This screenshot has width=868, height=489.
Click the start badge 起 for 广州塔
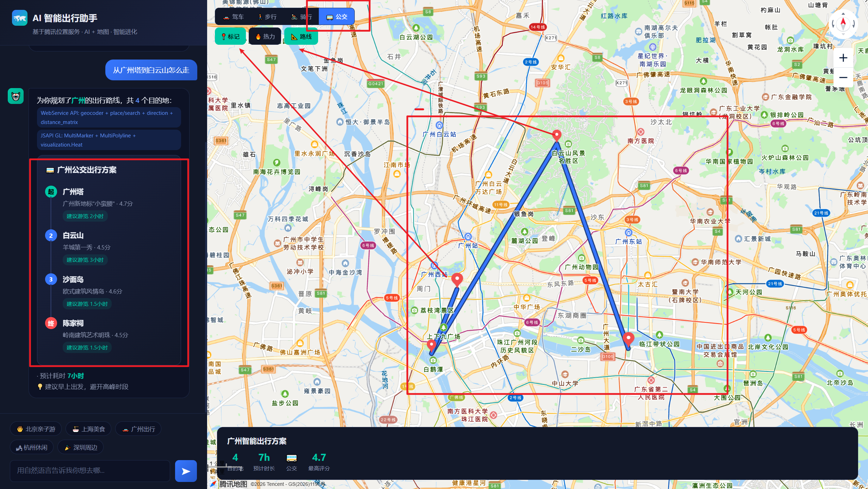(51, 192)
